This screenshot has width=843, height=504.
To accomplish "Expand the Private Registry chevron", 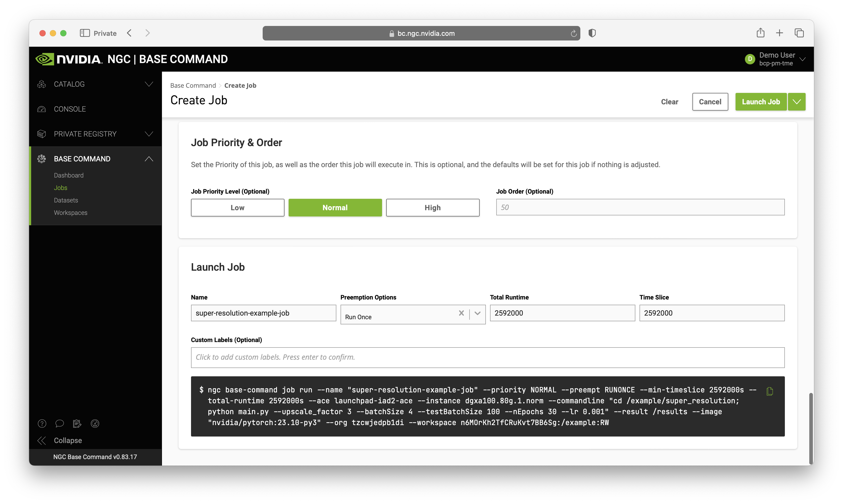I will [149, 134].
